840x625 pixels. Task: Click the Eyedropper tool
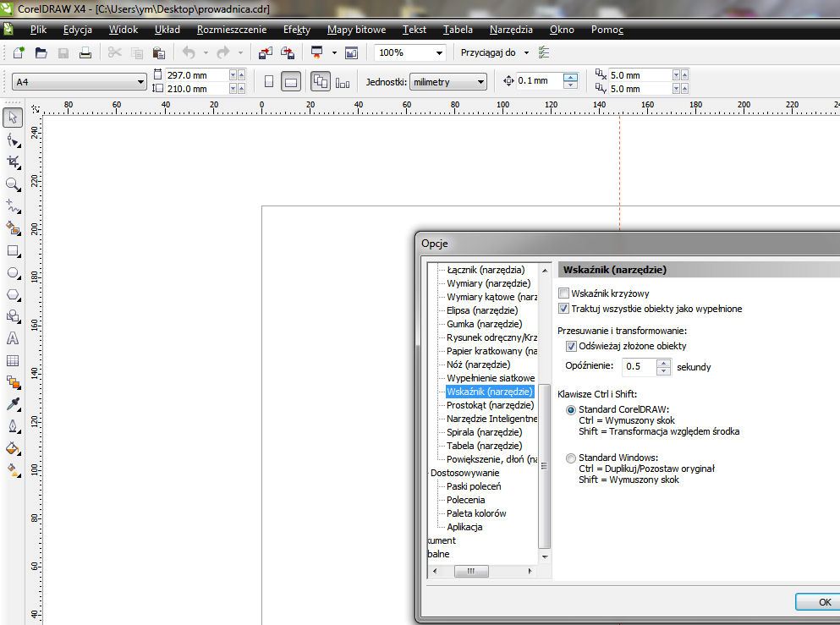13,404
